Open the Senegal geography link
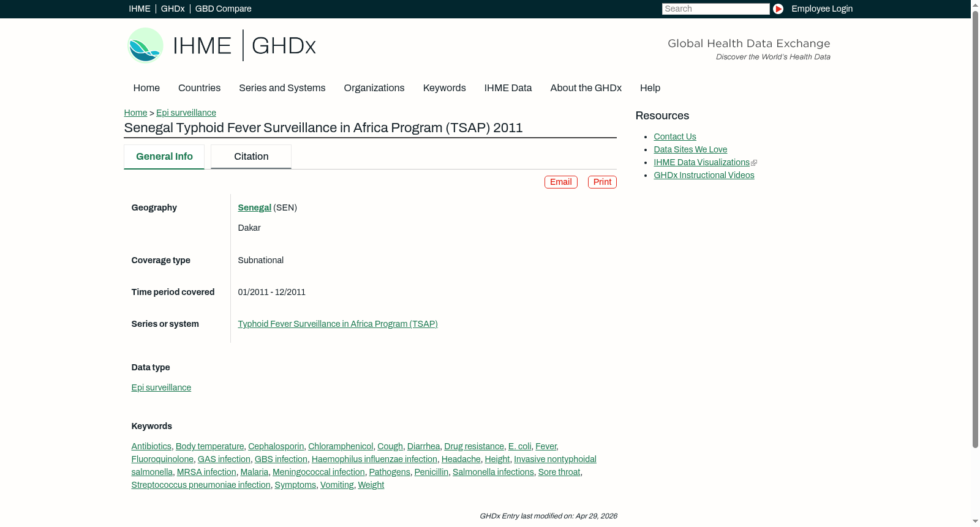This screenshot has width=980, height=527. pyautogui.click(x=254, y=207)
